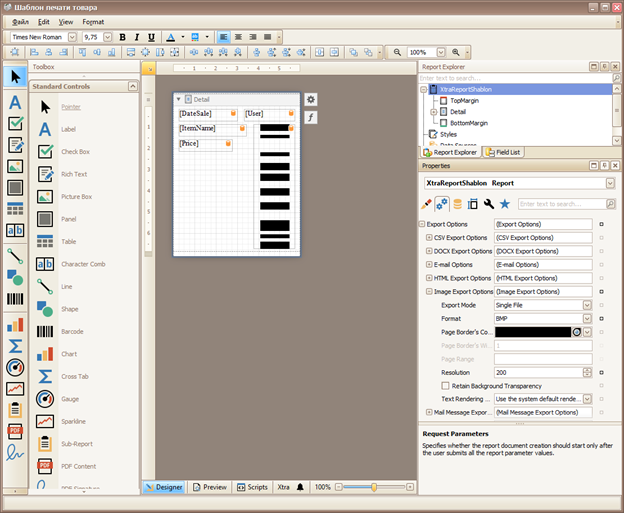Image resolution: width=624 pixels, height=513 pixels.
Task: Zoom out with magnifier minus icon
Action: [397, 52]
